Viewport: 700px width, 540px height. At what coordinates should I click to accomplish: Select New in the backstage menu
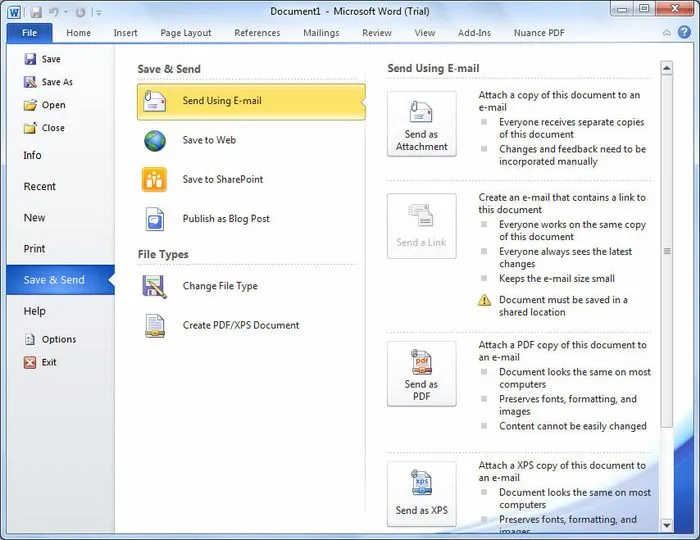tap(34, 218)
